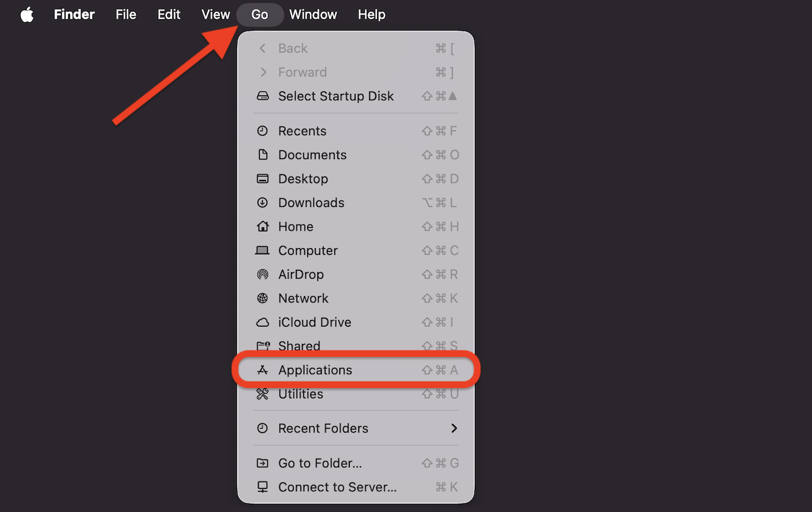Select the AirDrop text entry
The height and width of the screenshot is (512, 812).
(301, 275)
